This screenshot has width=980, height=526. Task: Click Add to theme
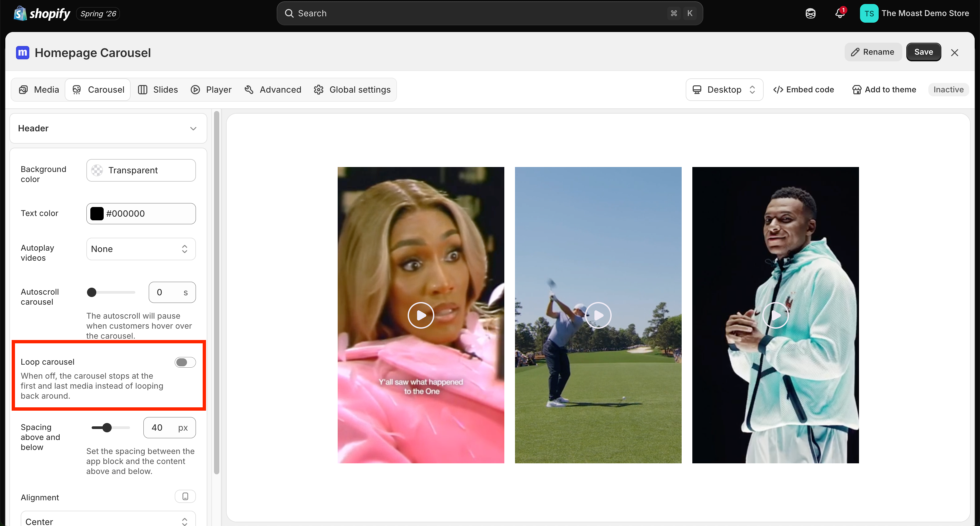[x=884, y=90]
